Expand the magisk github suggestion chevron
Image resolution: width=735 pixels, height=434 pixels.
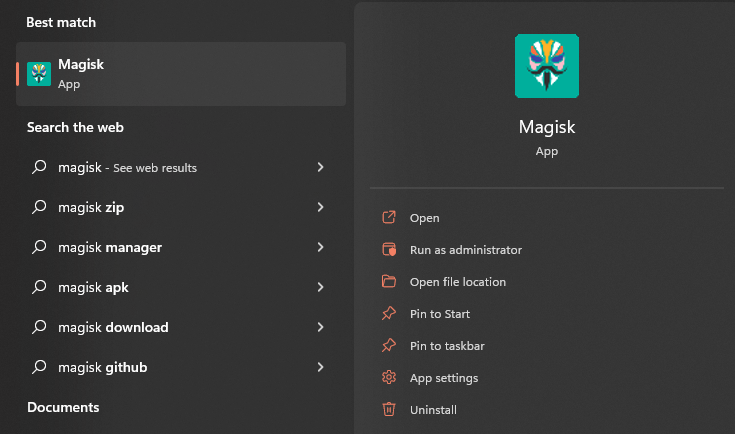click(x=320, y=367)
